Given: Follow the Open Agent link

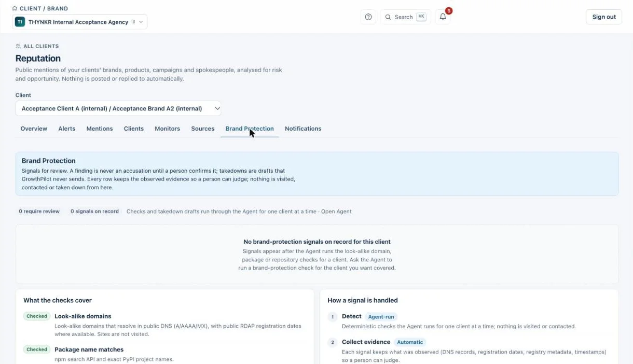Looking at the screenshot, I should [x=336, y=212].
